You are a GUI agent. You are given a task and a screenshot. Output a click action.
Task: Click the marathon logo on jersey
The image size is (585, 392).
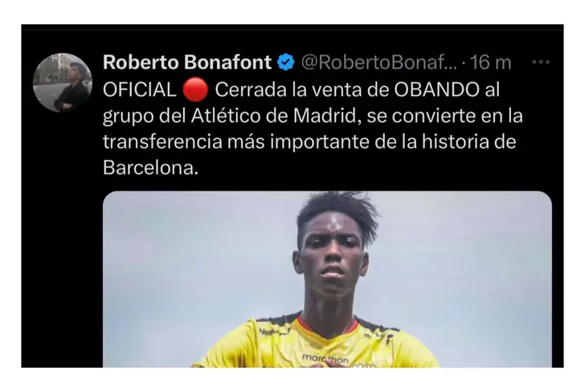coord(325,359)
